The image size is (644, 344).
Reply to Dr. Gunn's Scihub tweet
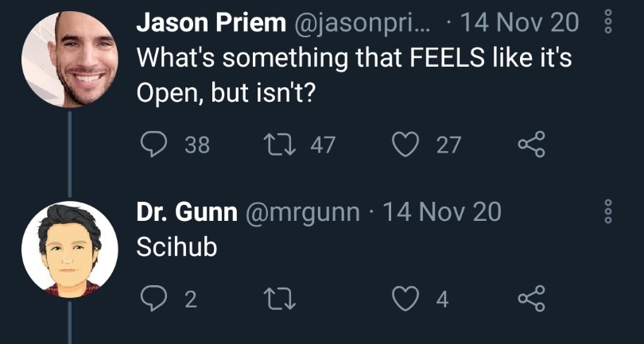click(x=151, y=300)
